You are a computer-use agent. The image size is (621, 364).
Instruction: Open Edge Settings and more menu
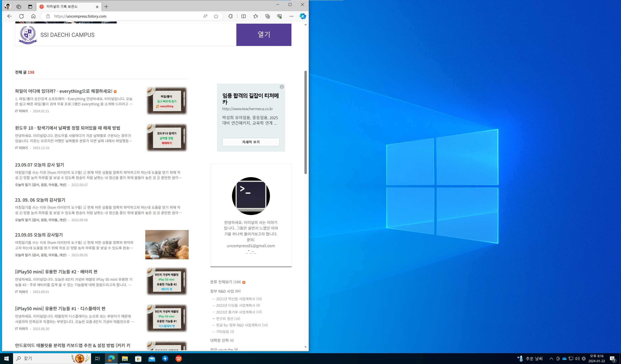[291, 16]
